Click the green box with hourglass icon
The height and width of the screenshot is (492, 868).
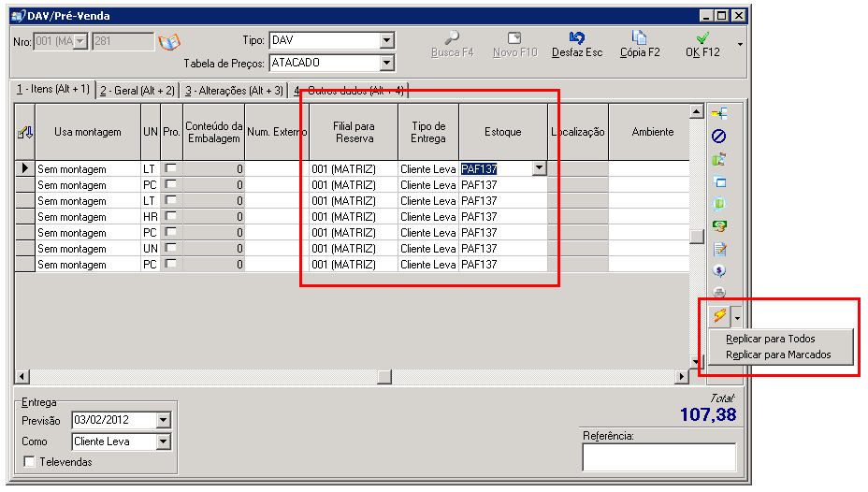click(719, 159)
